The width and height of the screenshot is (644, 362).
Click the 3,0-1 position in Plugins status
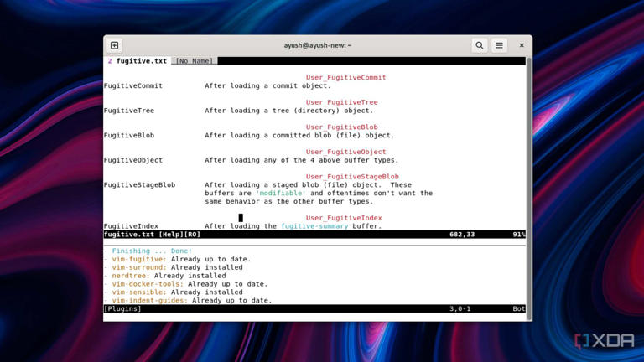point(460,308)
